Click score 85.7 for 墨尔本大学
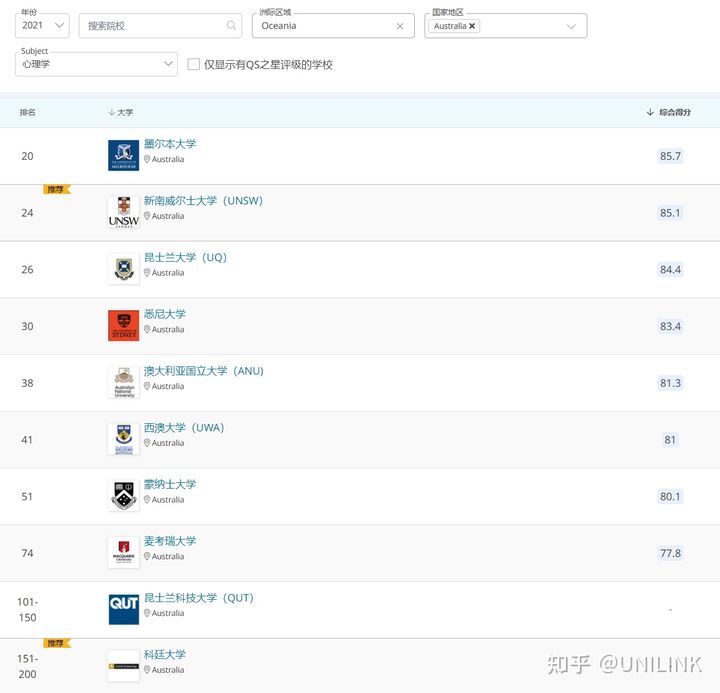 (670, 156)
